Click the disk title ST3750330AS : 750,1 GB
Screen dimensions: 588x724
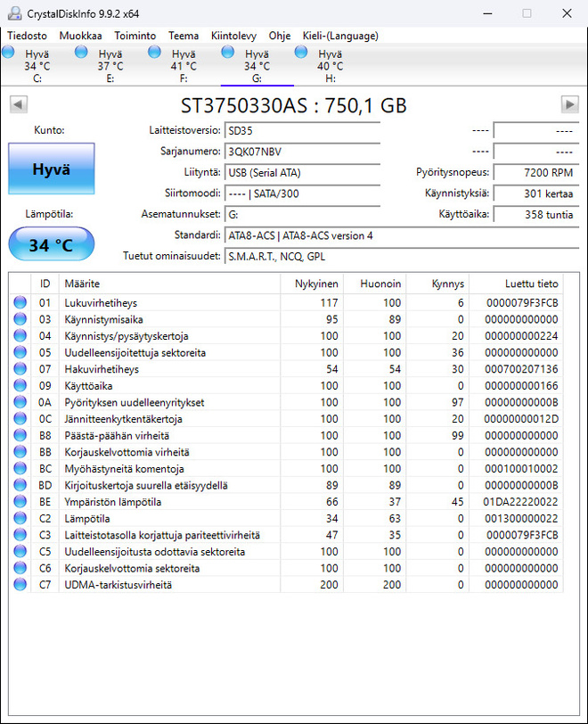[293, 106]
